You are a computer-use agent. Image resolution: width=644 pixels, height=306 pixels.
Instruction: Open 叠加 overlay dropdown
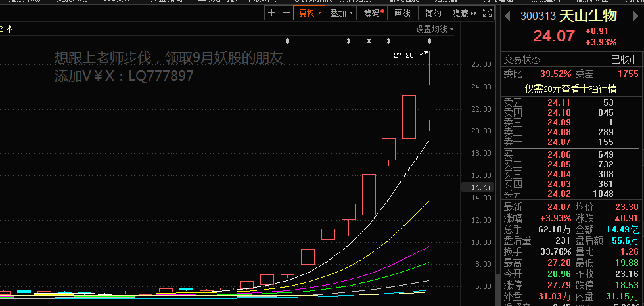pyautogui.click(x=342, y=13)
